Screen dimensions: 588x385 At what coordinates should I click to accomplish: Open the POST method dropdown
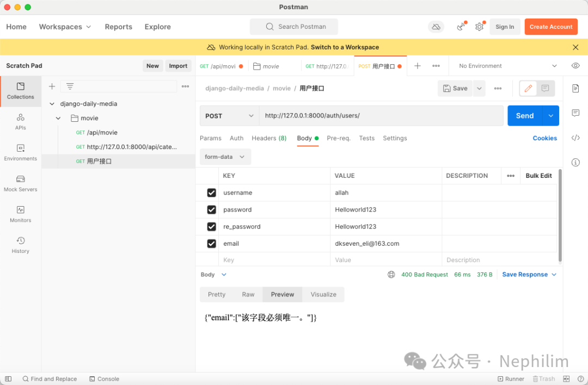(x=230, y=116)
